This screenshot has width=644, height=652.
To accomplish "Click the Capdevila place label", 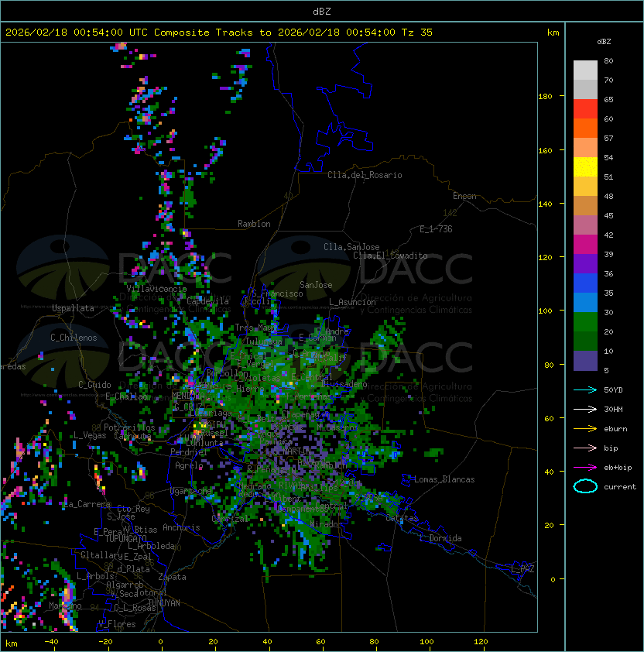I will click(x=208, y=301).
